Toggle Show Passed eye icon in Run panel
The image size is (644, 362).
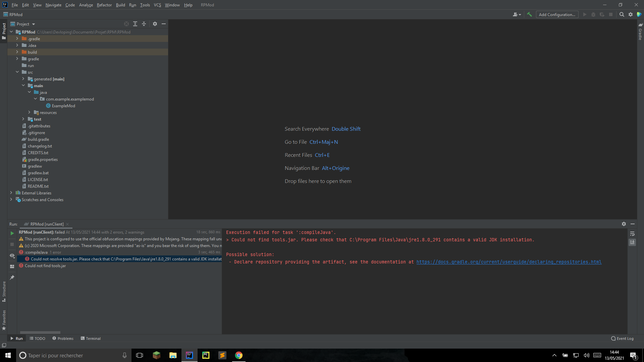pos(12,256)
